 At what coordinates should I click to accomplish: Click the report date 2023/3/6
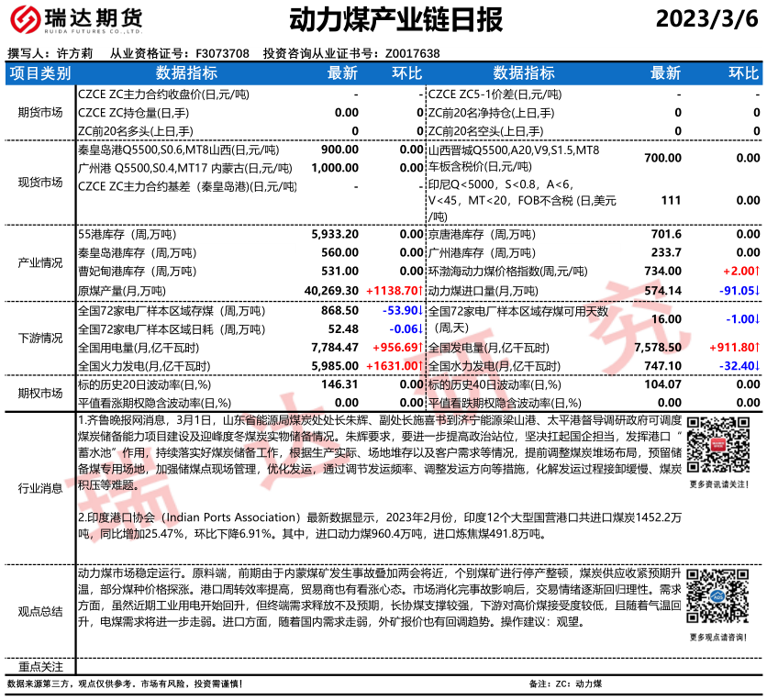tap(708, 20)
